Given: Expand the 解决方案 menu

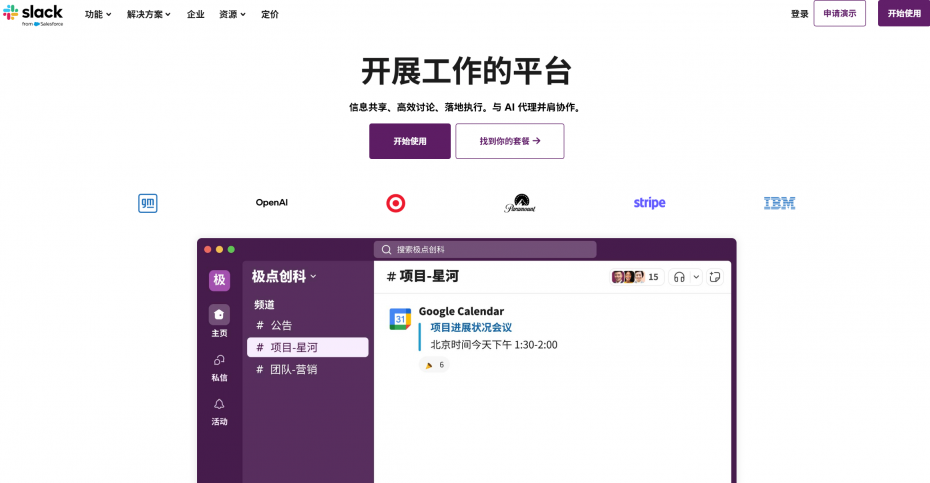Looking at the screenshot, I should [149, 14].
